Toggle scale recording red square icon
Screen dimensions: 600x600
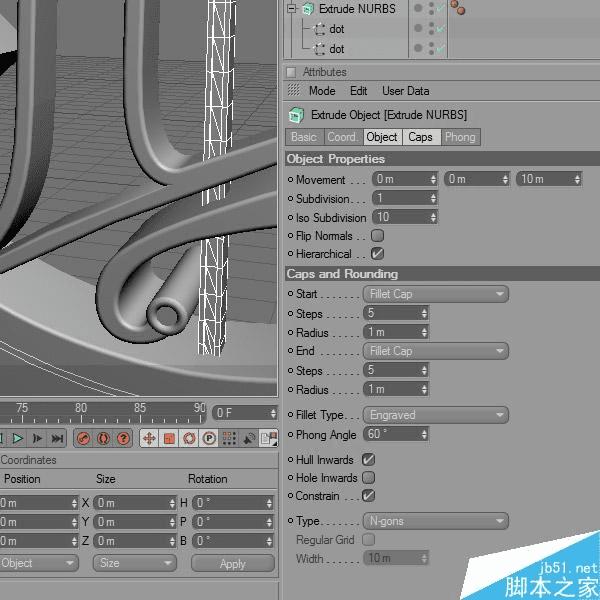[x=169, y=438]
